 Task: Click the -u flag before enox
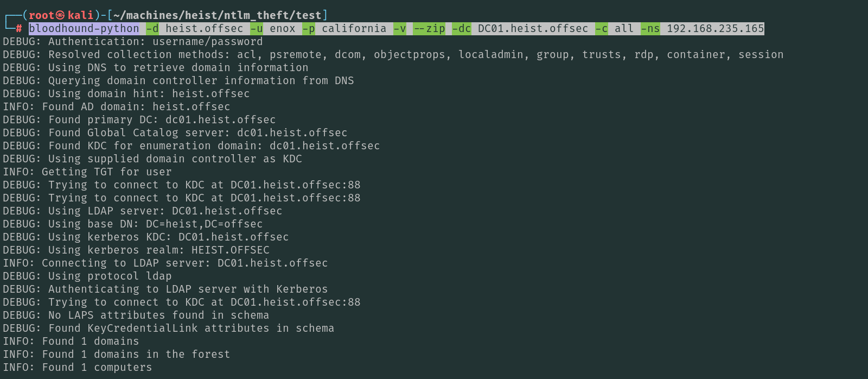(257, 28)
